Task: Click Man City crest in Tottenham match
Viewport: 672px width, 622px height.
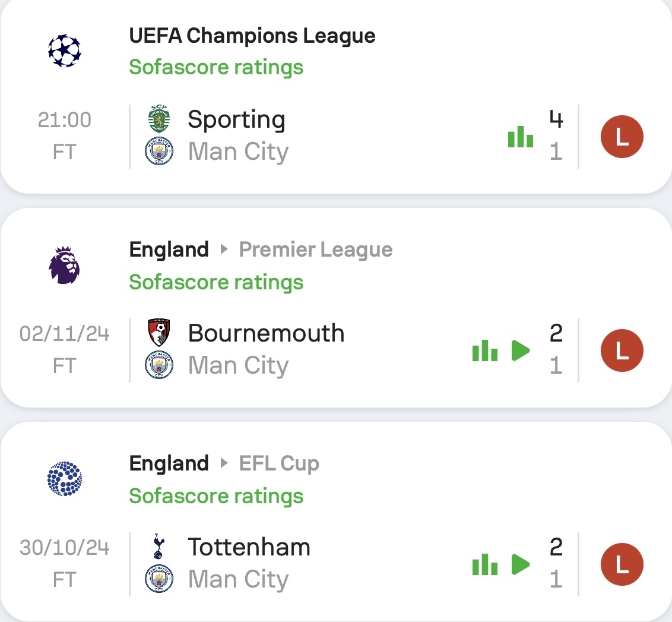Action: [x=159, y=579]
